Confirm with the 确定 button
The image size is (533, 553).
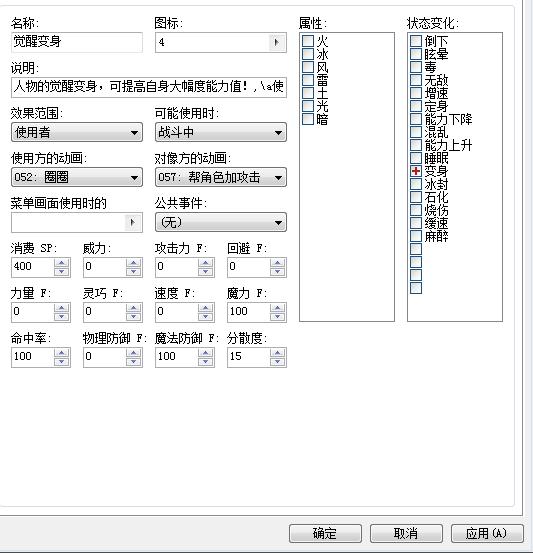click(325, 533)
